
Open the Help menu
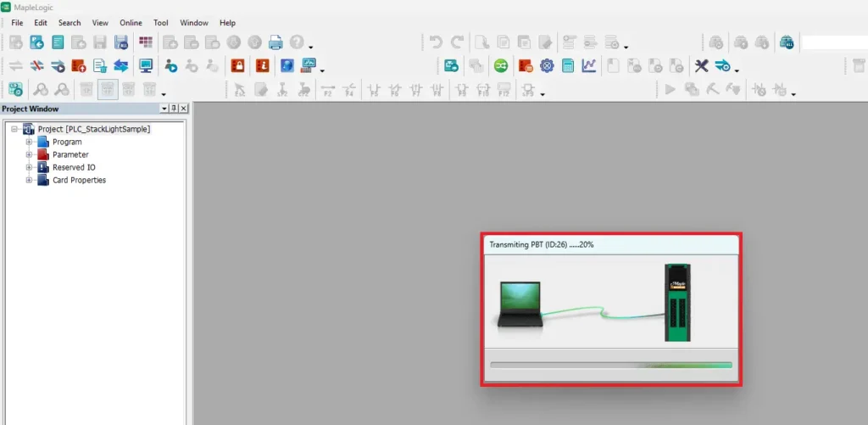[x=227, y=23]
